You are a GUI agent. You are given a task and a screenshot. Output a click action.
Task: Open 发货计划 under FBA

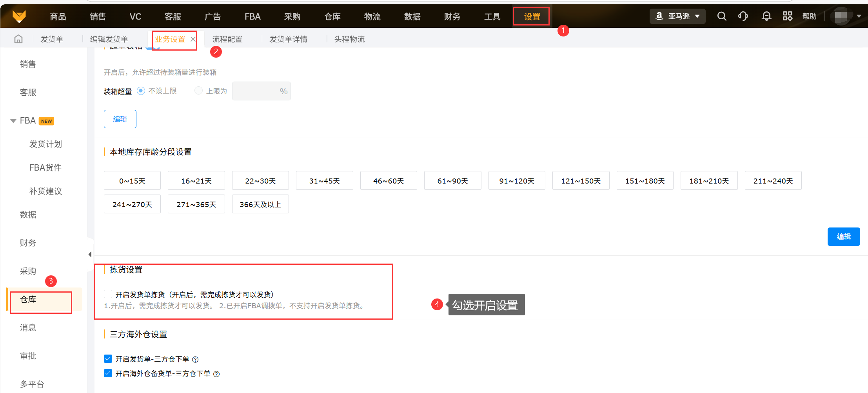pos(45,144)
